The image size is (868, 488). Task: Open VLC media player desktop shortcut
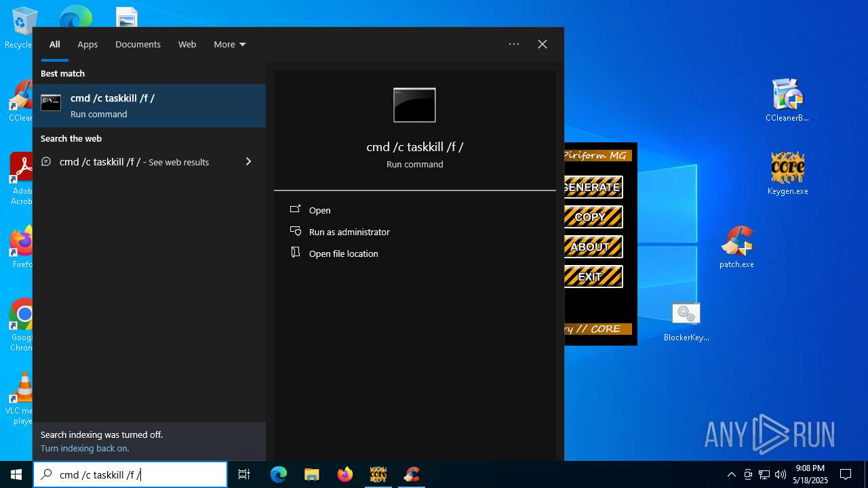[x=20, y=399]
